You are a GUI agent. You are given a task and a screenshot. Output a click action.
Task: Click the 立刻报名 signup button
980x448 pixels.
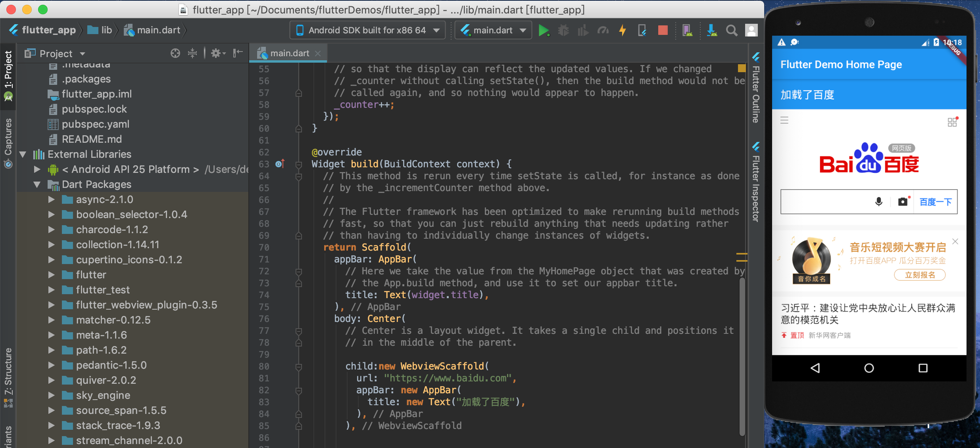click(x=920, y=275)
